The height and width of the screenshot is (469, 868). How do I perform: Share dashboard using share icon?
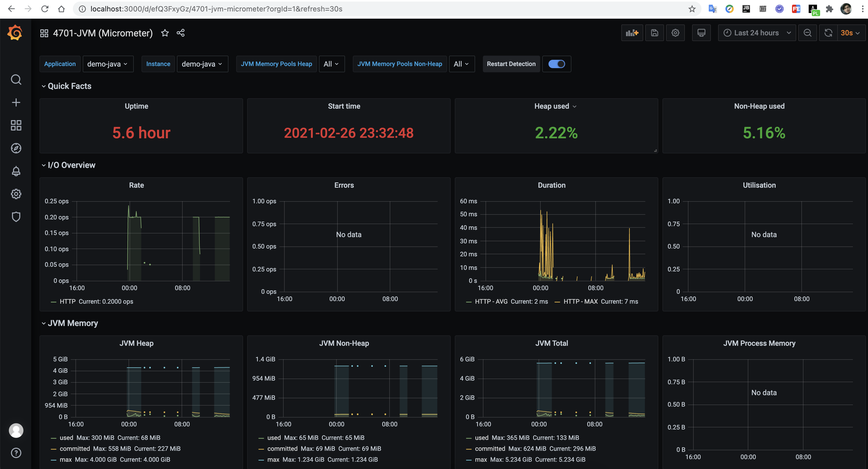pos(181,33)
